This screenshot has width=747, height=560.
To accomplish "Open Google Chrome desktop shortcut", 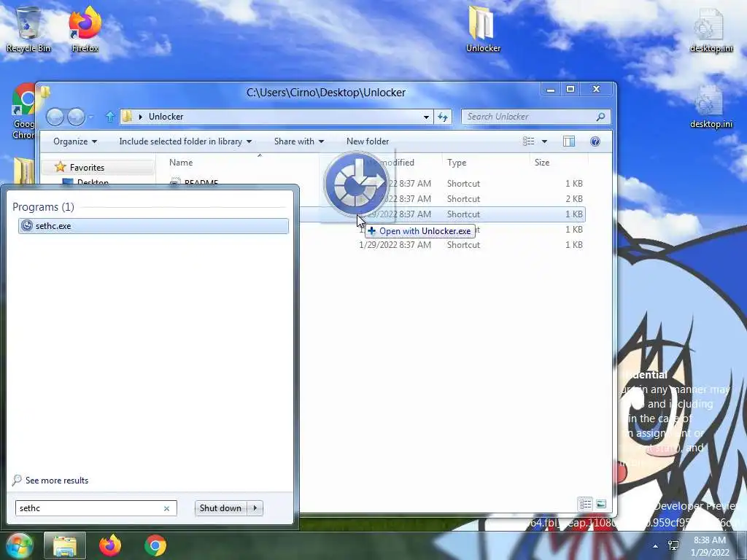I will pyautogui.click(x=23, y=112).
